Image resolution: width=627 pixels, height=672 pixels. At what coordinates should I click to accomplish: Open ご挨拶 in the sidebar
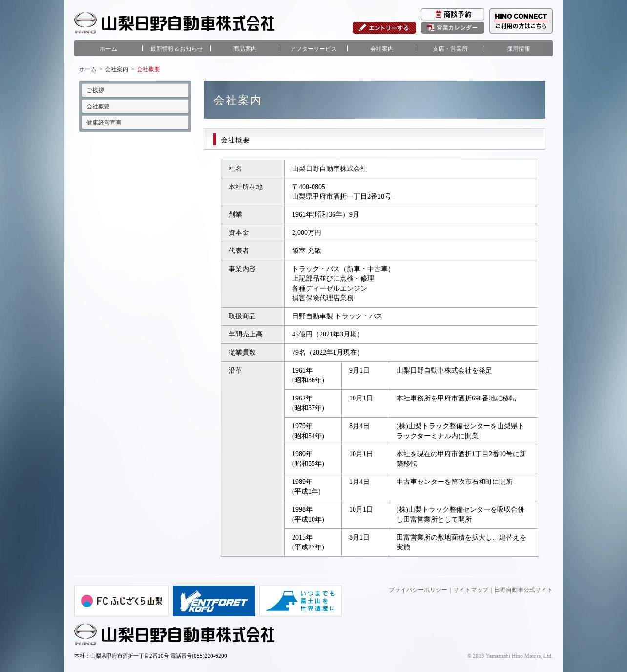click(x=135, y=90)
